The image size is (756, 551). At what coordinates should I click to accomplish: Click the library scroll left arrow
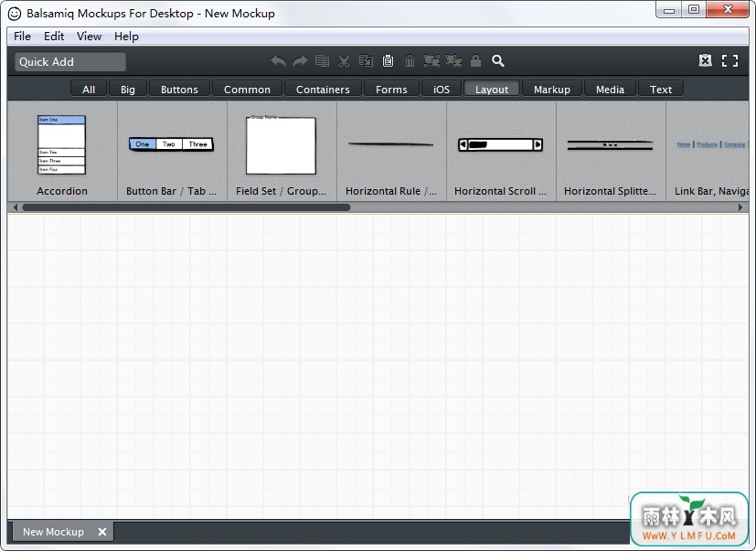16,207
